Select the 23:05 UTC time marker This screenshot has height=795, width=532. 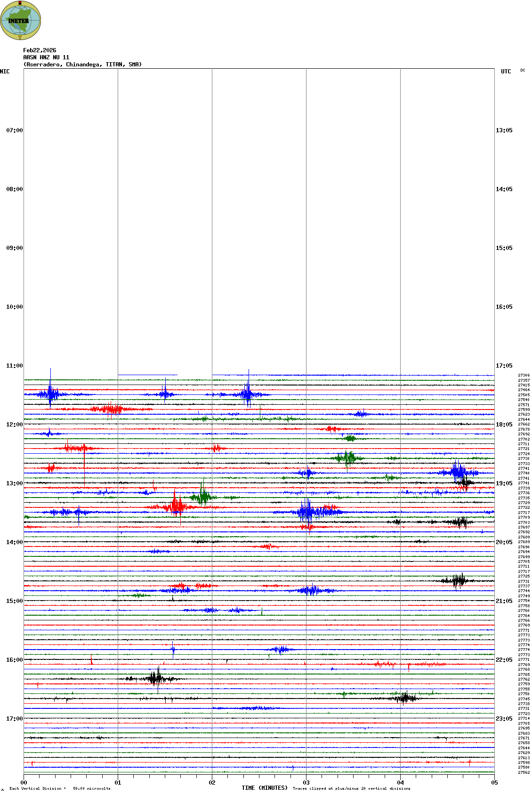pos(504,719)
